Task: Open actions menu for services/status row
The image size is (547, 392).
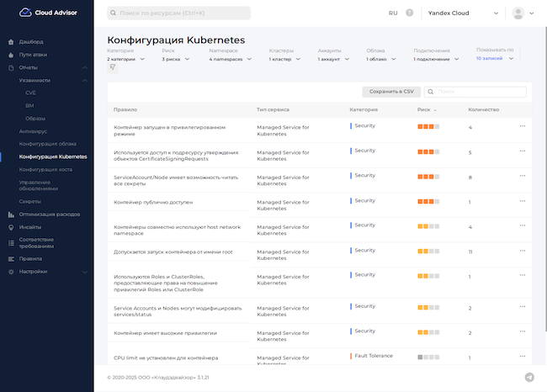Action: coord(523,306)
